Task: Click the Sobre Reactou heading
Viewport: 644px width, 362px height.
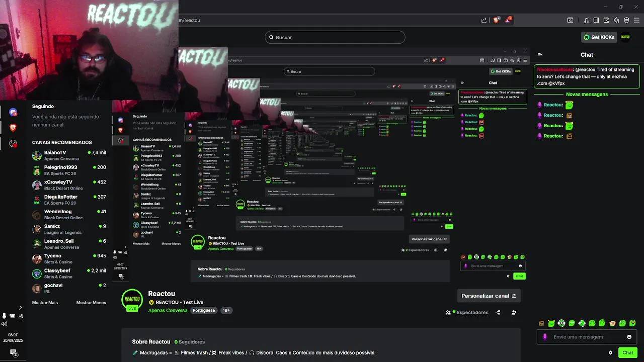Action: [x=151, y=342]
